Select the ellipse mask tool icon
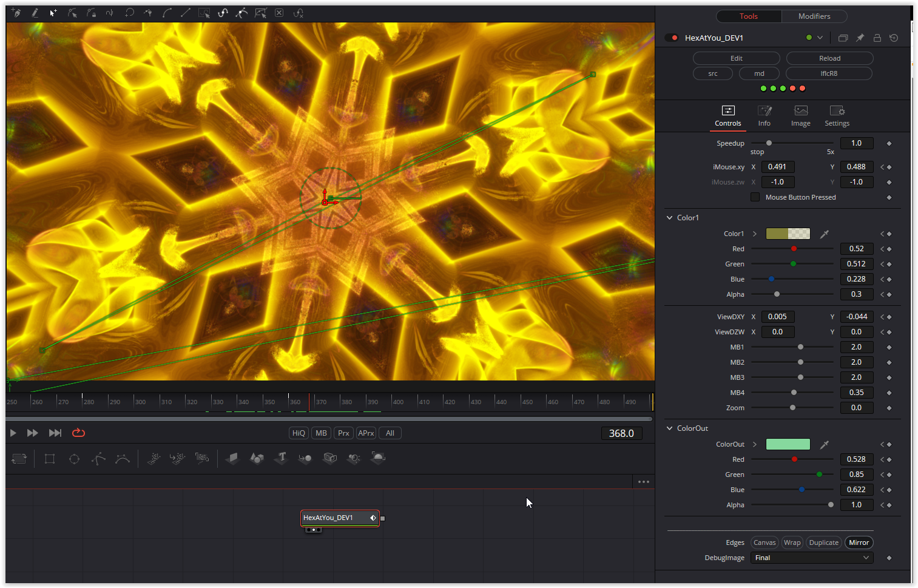This screenshot has height=588, width=918. tap(74, 459)
